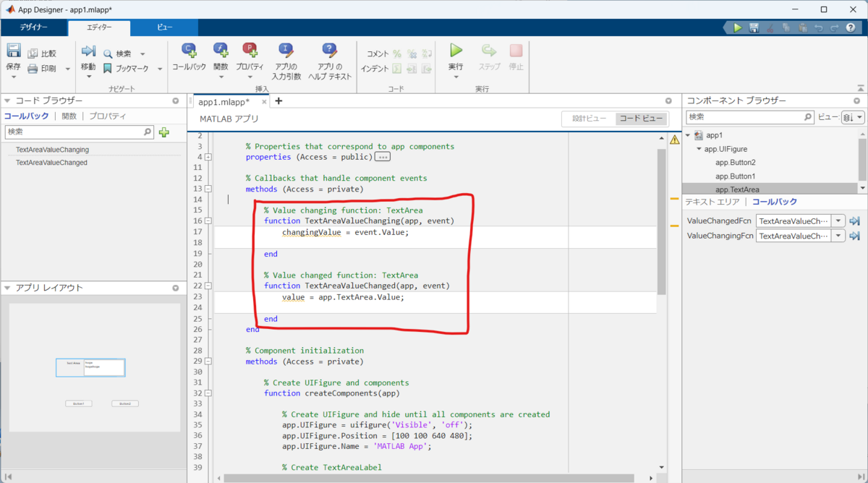This screenshot has height=483, width=868.
Task: Open the Designer (デザイナー) ribbon tab
Action: 34,27
